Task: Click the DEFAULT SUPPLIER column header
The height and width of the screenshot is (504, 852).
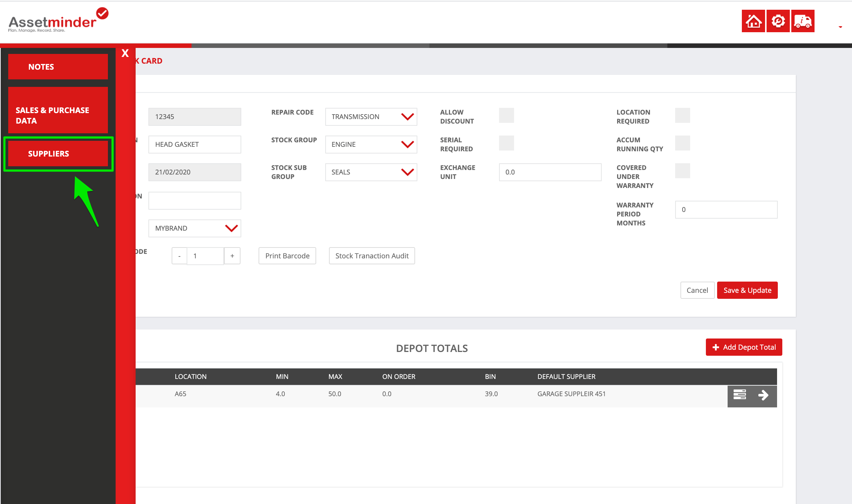Action: point(567,377)
